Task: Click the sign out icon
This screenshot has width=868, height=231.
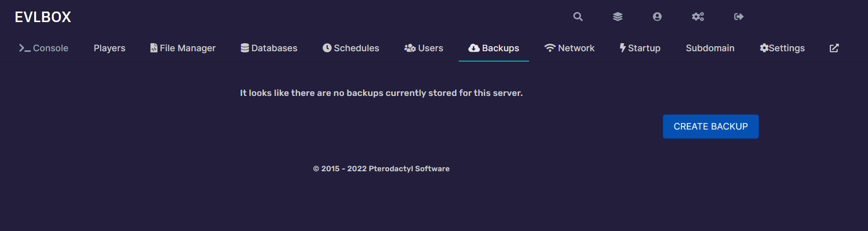Action: [x=739, y=17]
